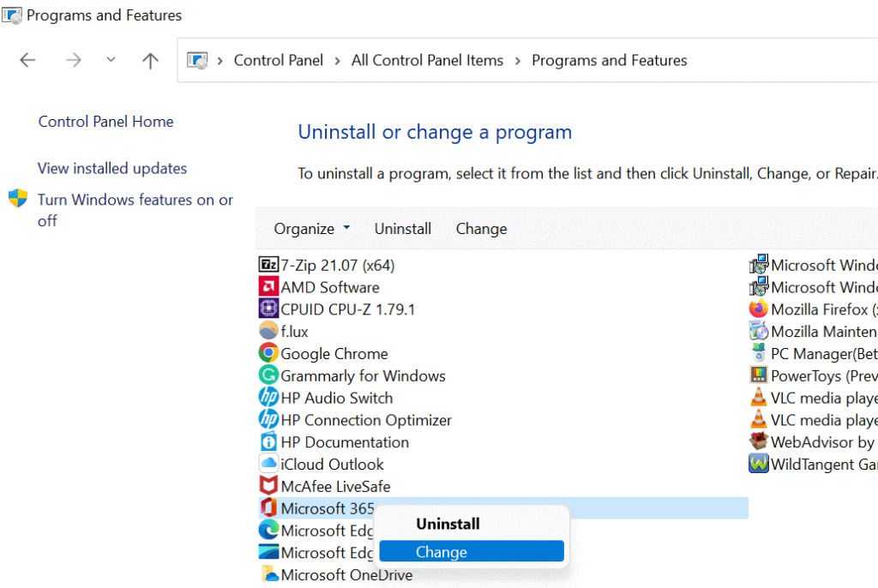Click the Google Chrome icon
The image size is (878, 588).
268,353
